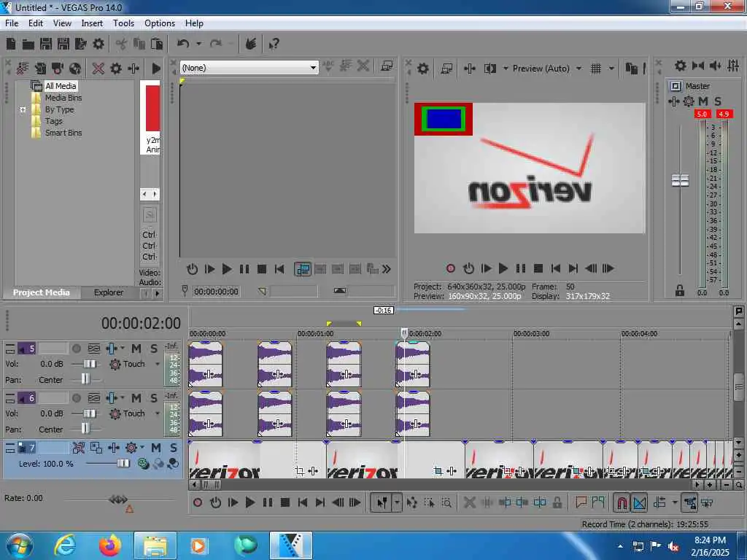Arm track 5 for record

click(x=76, y=349)
